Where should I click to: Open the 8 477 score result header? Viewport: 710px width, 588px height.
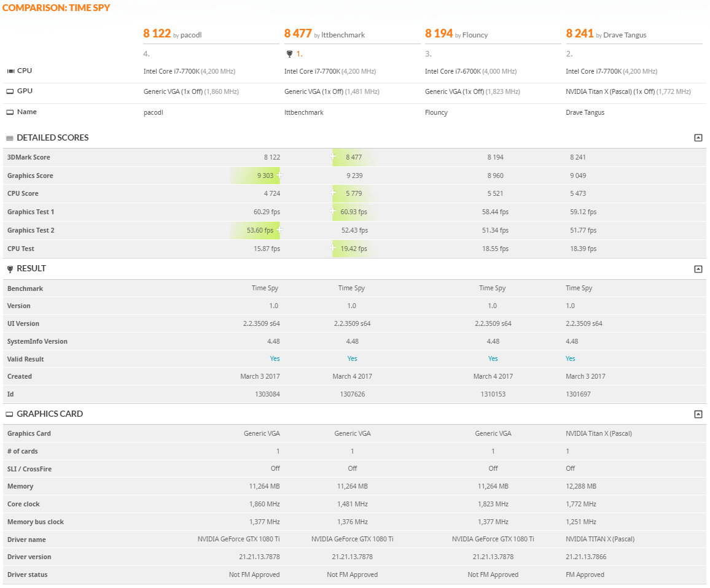coord(298,34)
